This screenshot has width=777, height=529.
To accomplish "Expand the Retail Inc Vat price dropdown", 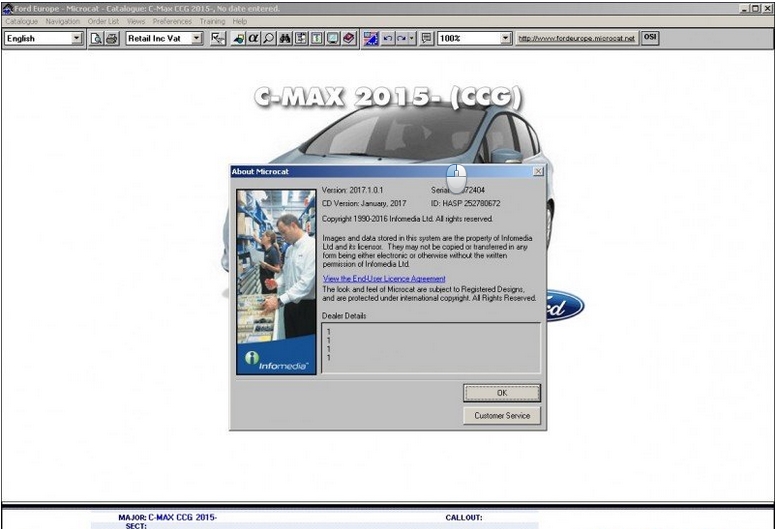I will coord(197,38).
